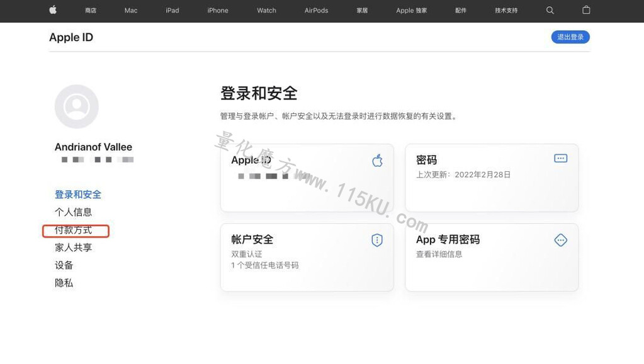Click the name Andrianof Vallee
Image resolution: width=644 pixels, height=364 pixels.
pos(93,147)
